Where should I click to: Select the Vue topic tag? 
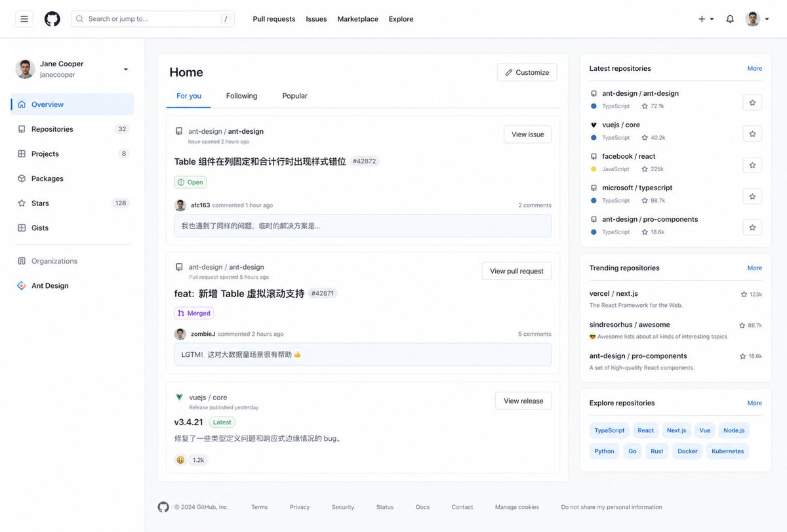pyautogui.click(x=705, y=430)
